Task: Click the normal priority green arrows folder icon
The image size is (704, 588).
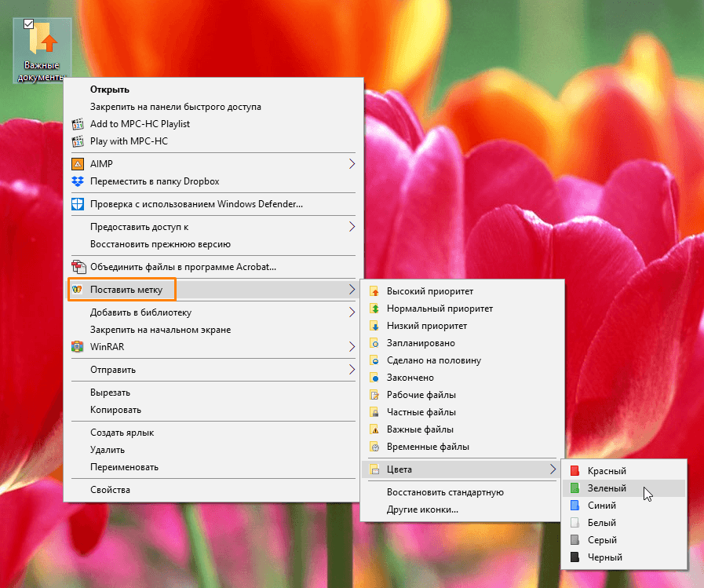Action: [374, 309]
